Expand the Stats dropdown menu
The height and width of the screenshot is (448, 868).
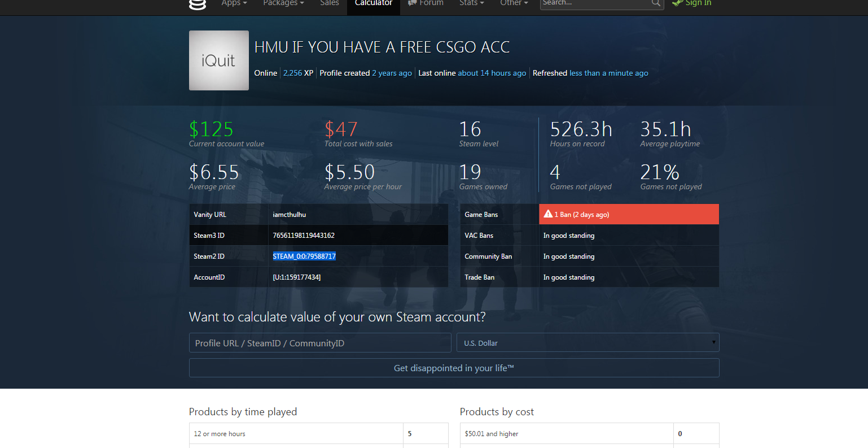(471, 3)
